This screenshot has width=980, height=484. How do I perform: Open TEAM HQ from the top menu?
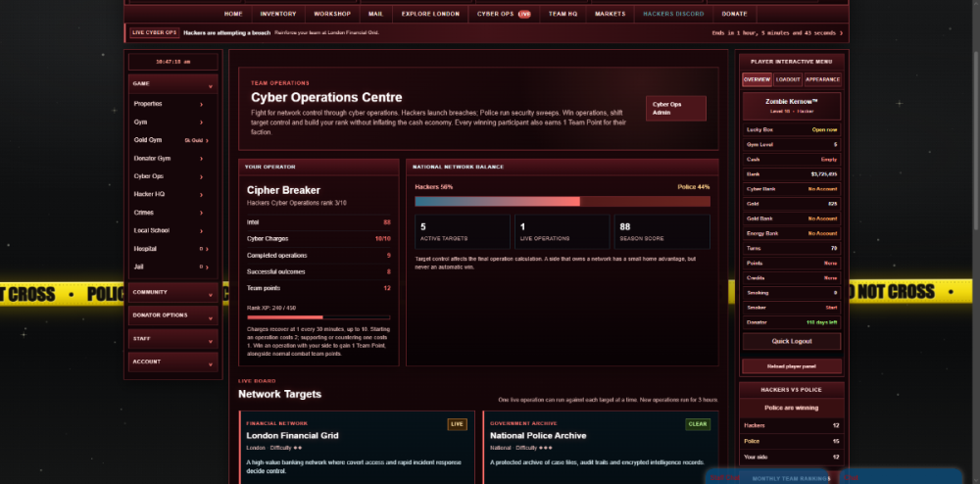pos(563,14)
